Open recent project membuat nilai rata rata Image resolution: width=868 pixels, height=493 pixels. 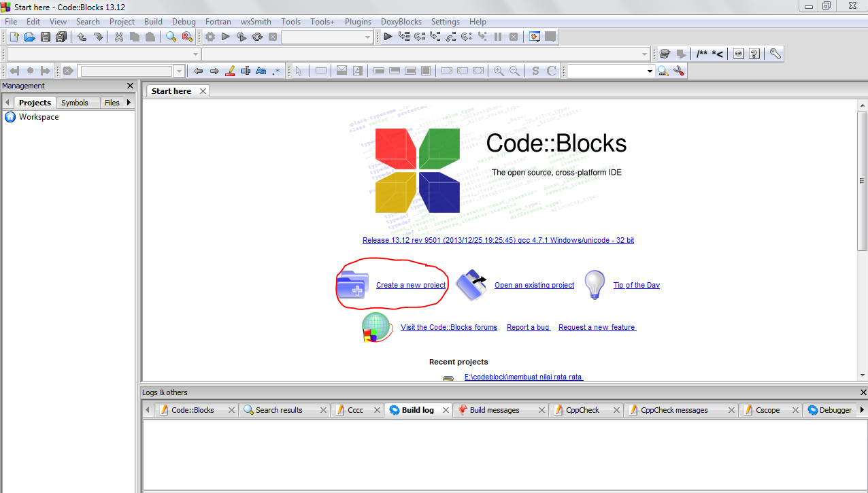click(524, 377)
